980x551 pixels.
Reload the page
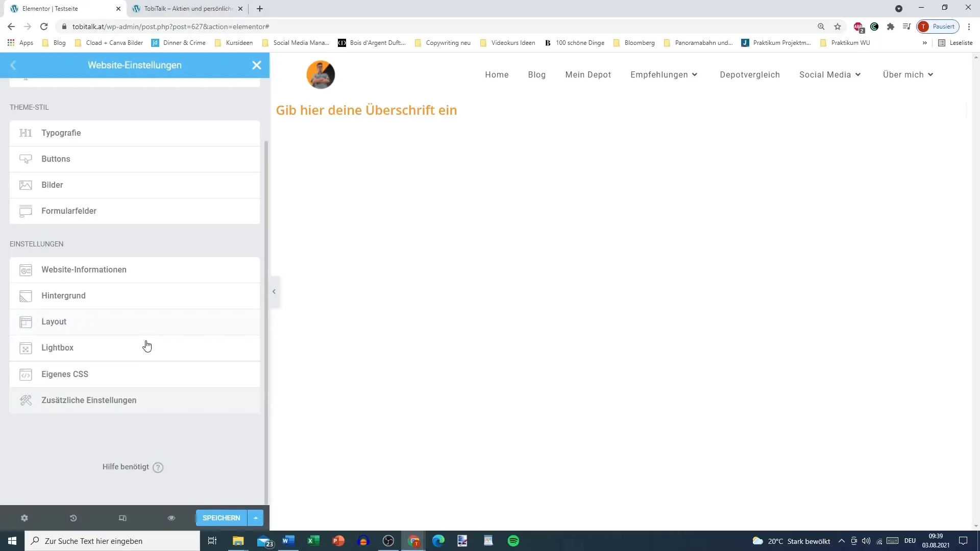point(44,27)
